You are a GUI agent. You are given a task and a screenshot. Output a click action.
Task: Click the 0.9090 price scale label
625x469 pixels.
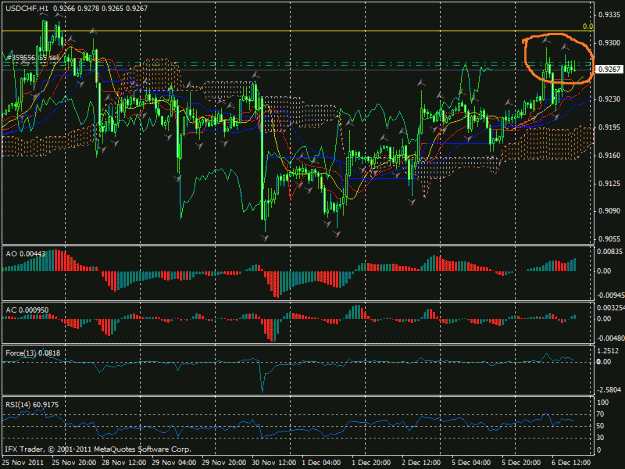click(x=609, y=211)
